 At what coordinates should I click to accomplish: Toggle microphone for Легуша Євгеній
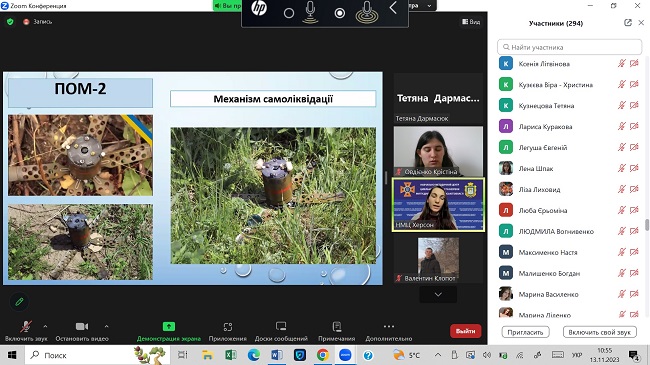pyautogui.click(x=621, y=147)
